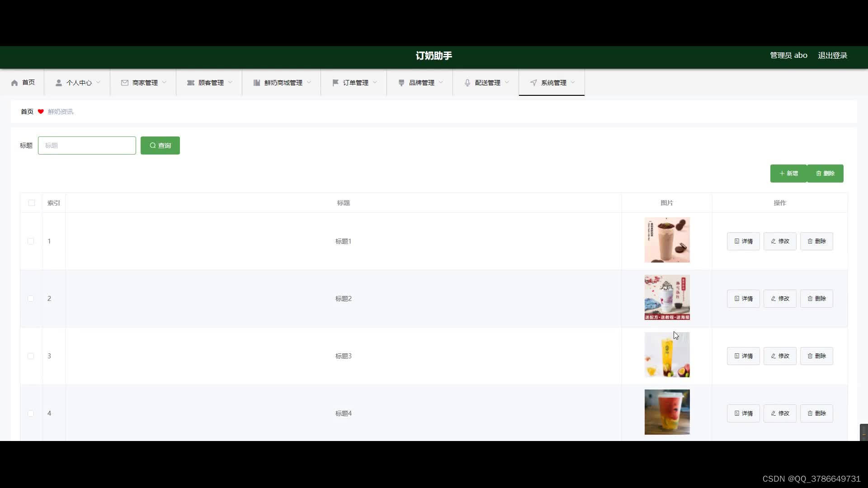The image size is (868, 488).
Task: Click the flag icon on 订单管理
Action: (335, 83)
